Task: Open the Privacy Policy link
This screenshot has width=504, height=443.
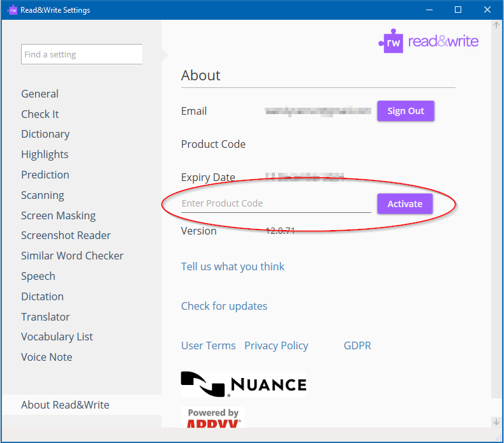Action: 276,345
